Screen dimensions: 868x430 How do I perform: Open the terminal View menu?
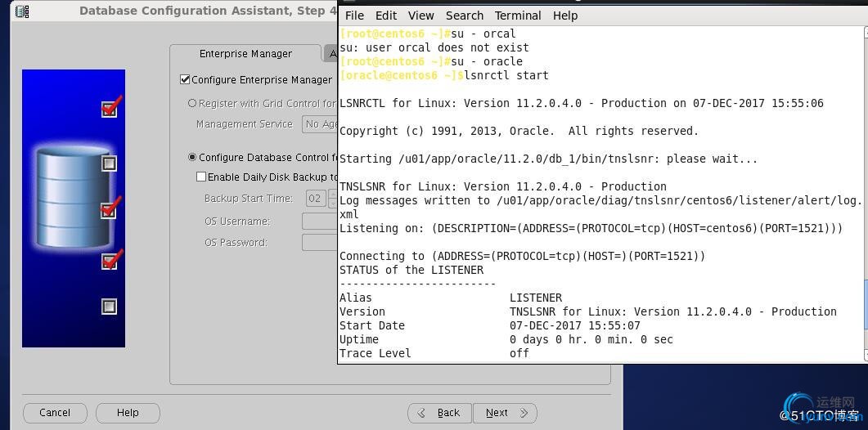421,16
